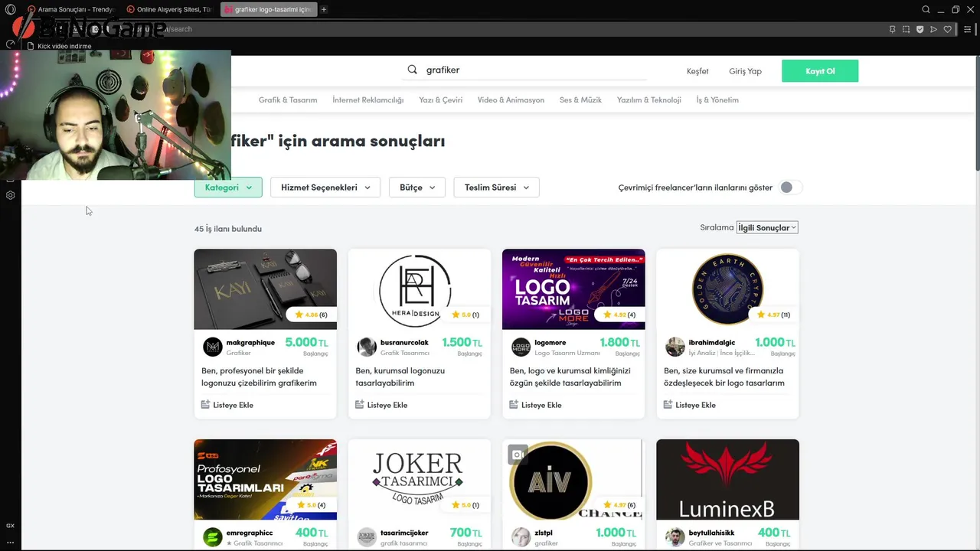The height and width of the screenshot is (551, 980).
Task: Click busranurcolak profile avatar
Action: coord(367,347)
